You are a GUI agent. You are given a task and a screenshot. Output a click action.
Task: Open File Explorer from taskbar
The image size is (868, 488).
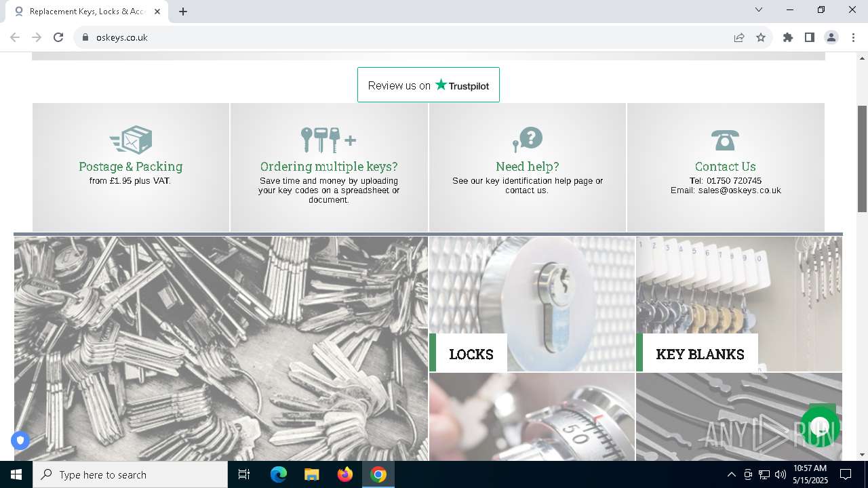point(312,474)
